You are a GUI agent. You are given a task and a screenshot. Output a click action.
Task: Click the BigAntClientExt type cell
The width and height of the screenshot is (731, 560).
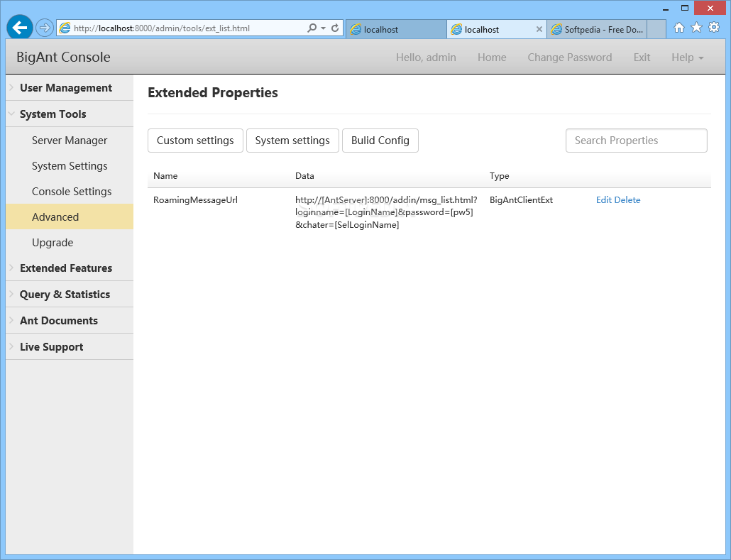coord(521,200)
